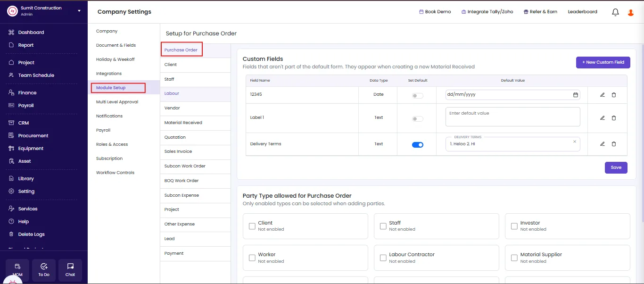The width and height of the screenshot is (644, 284).
Task: Expand the Sumit Construction company dropdown
Action: pos(79,11)
